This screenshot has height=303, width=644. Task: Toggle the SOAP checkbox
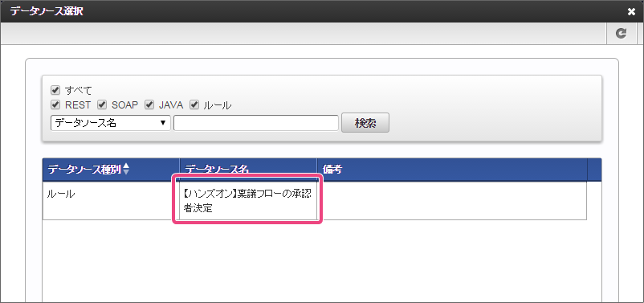(102, 104)
